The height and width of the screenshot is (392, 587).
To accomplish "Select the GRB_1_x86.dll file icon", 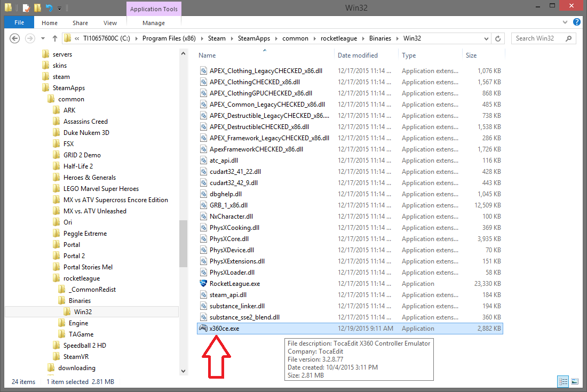I will pyautogui.click(x=203, y=205).
